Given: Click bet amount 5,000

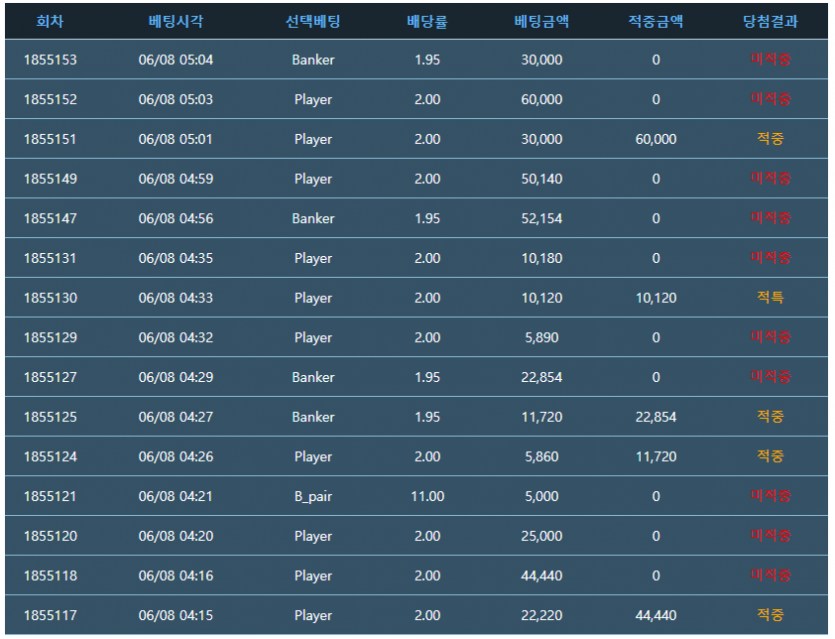Looking at the screenshot, I should [x=542, y=496].
